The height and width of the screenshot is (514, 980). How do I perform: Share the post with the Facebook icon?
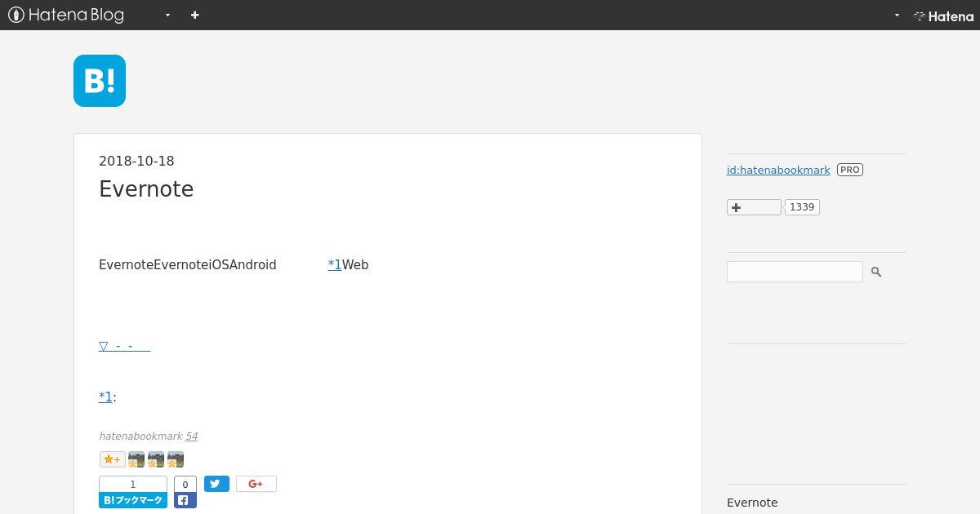pyautogui.click(x=185, y=500)
